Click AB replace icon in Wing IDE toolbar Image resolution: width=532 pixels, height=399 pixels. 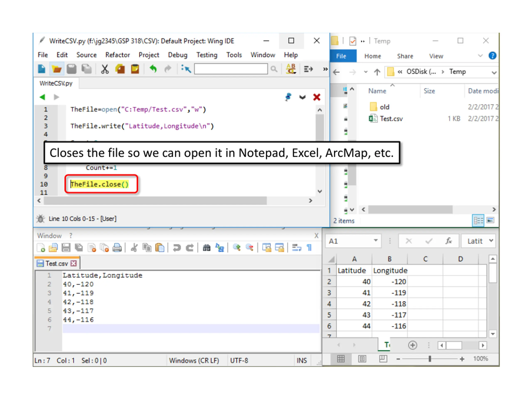291,69
